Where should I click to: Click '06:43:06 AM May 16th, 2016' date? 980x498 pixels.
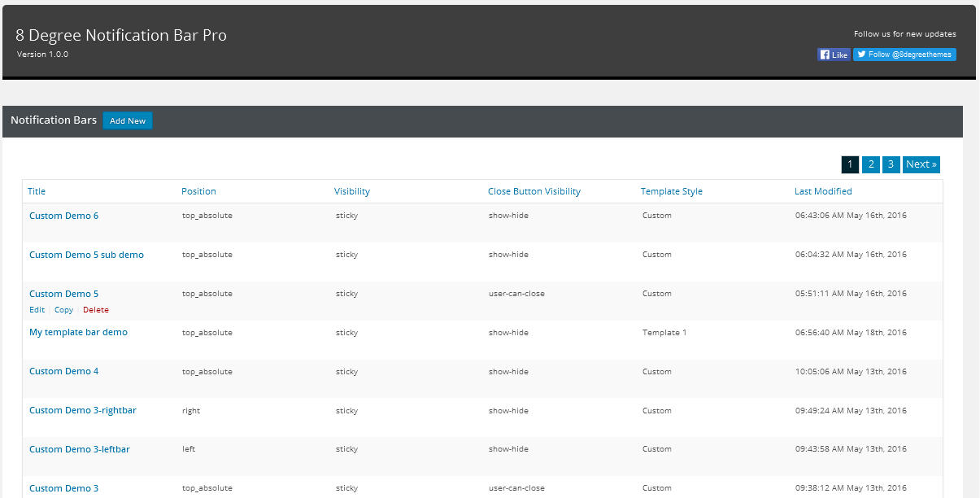click(x=851, y=216)
